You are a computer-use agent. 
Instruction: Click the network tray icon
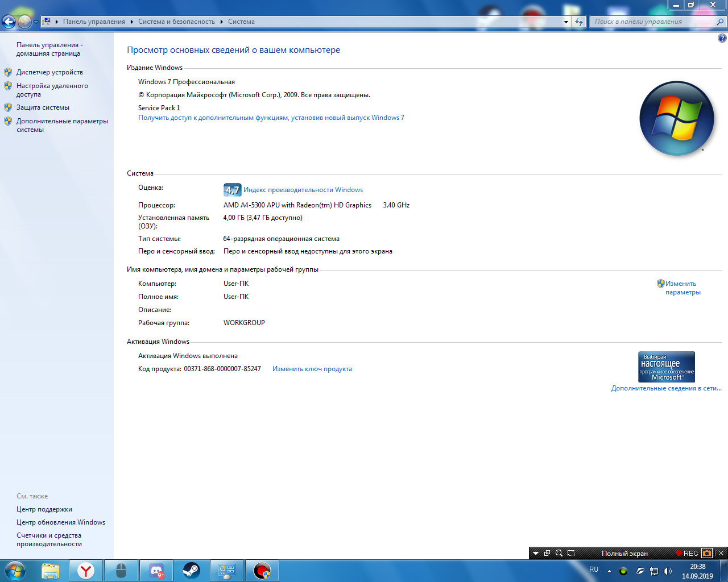coord(654,571)
